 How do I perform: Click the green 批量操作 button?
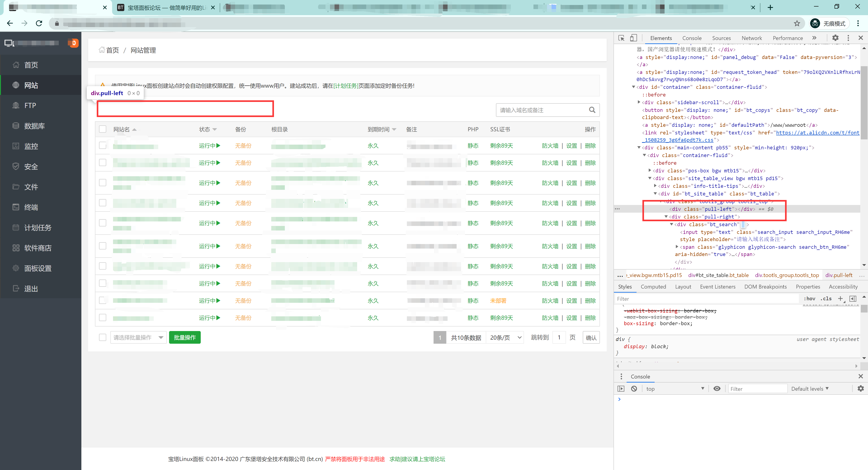pyautogui.click(x=185, y=337)
